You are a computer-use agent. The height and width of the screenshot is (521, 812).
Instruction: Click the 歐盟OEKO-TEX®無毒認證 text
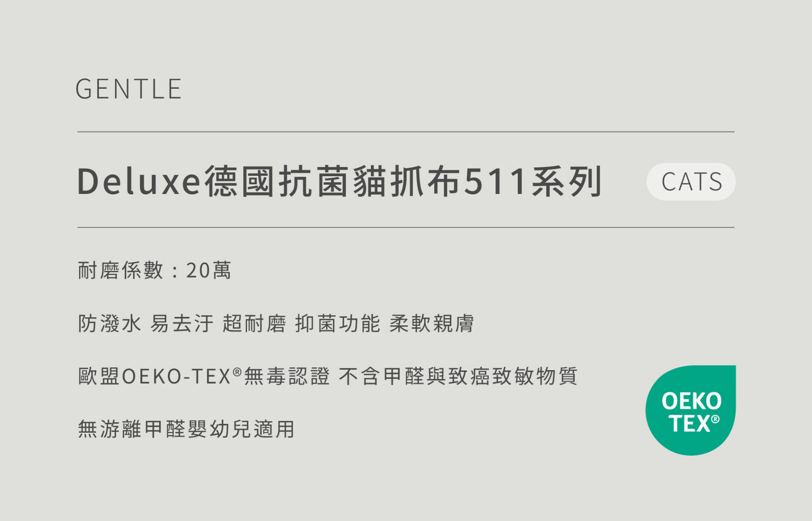click(x=204, y=376)
